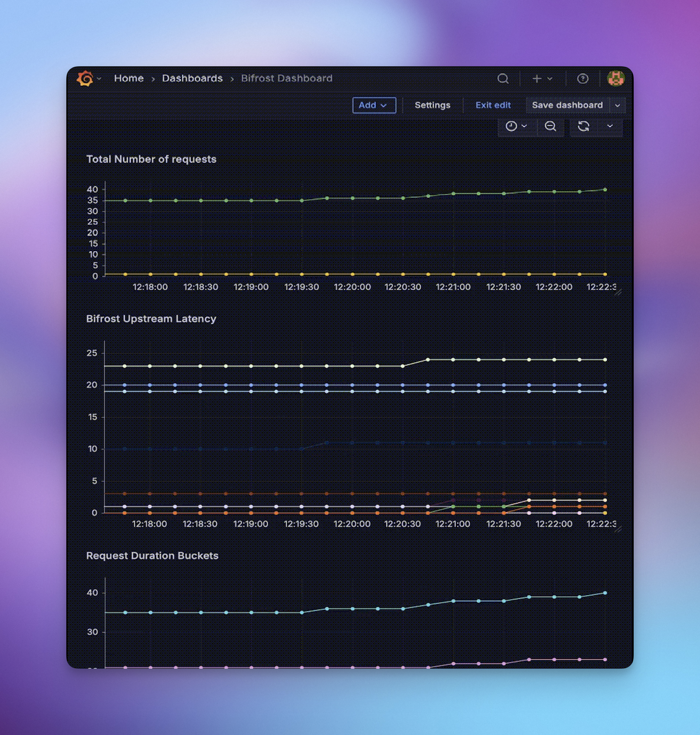Click the last cyan point in Request Duration Buckets

[605, 593]
